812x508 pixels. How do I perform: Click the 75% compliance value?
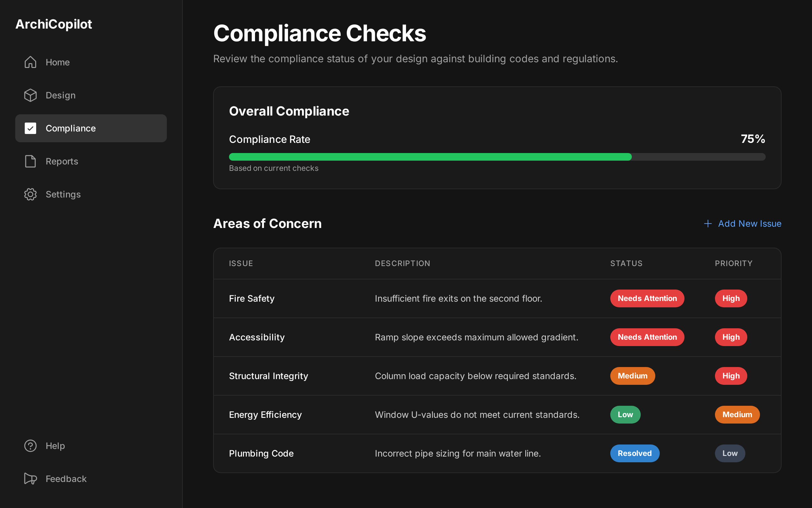click(753, 139)
